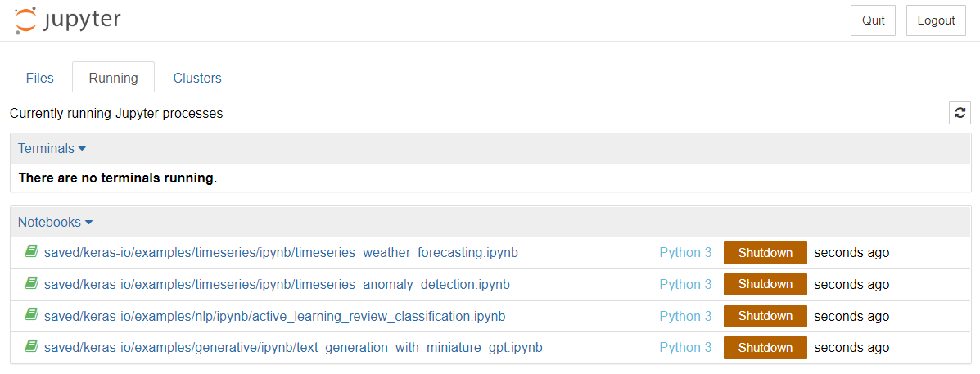The image size is (980, 374).
Task: Refresh the running processes list
Action: click(x=960, y=113)
